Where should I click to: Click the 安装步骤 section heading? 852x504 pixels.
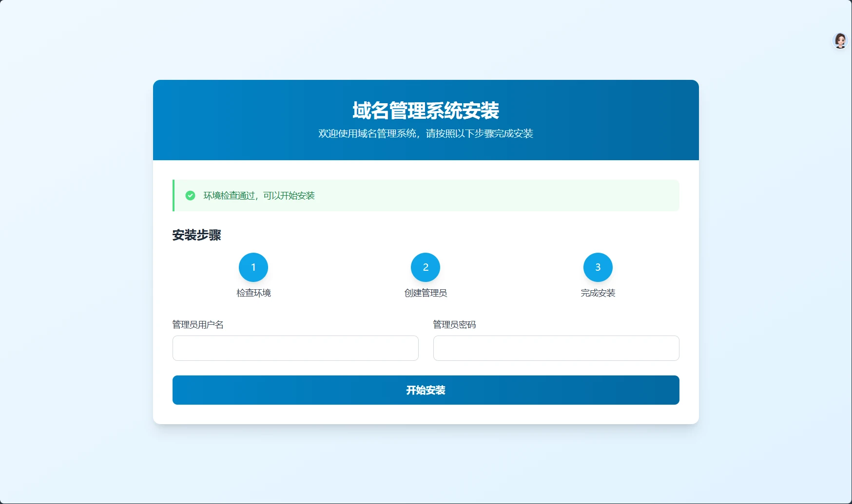click(196, 235)
